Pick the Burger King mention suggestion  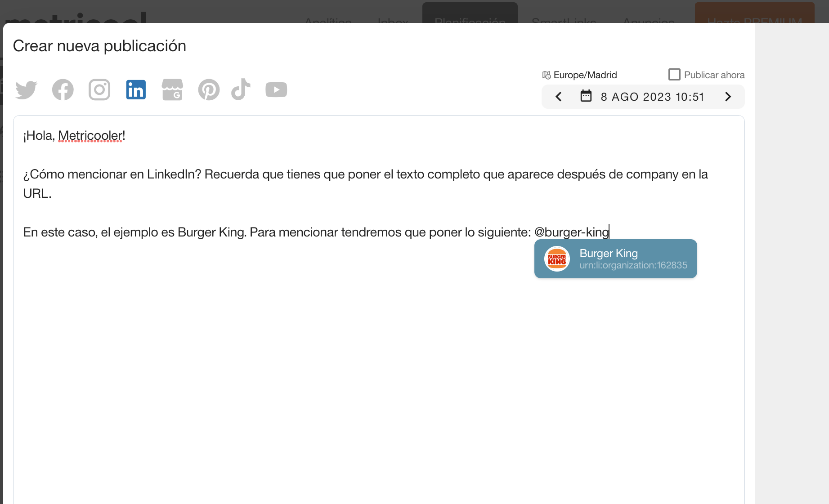pyautogui.click(x=615, y=259)
